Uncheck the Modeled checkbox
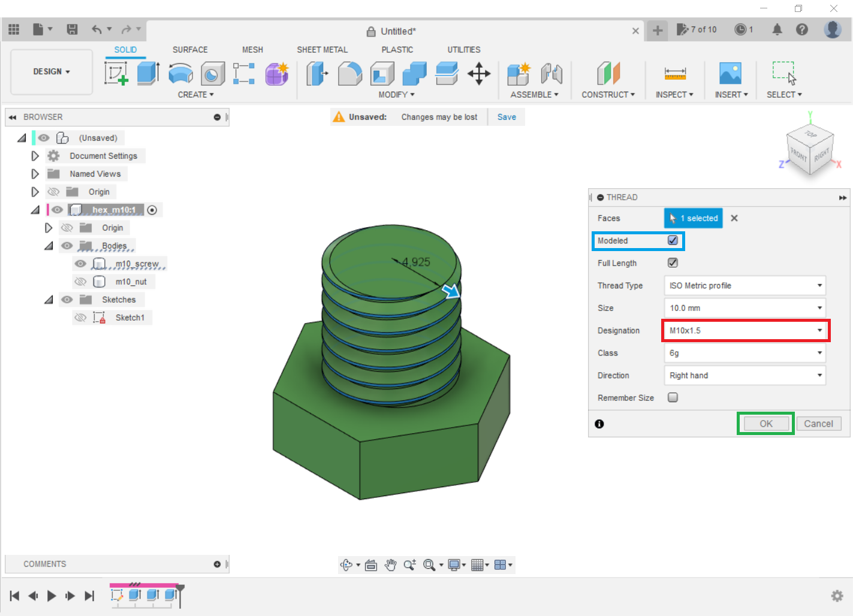Screen dimensions: 853x616 (x=673, y=240)
